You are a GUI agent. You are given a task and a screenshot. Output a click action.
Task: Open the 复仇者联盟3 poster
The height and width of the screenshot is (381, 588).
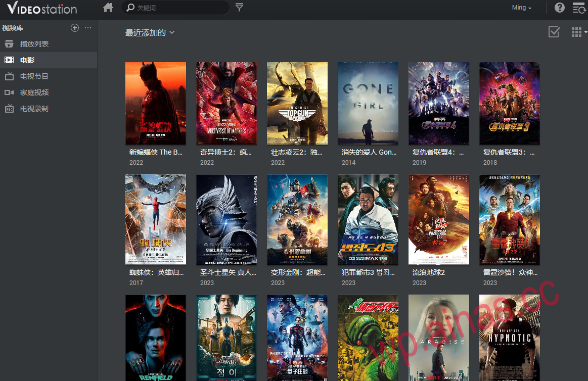click(x=510, y=104)
